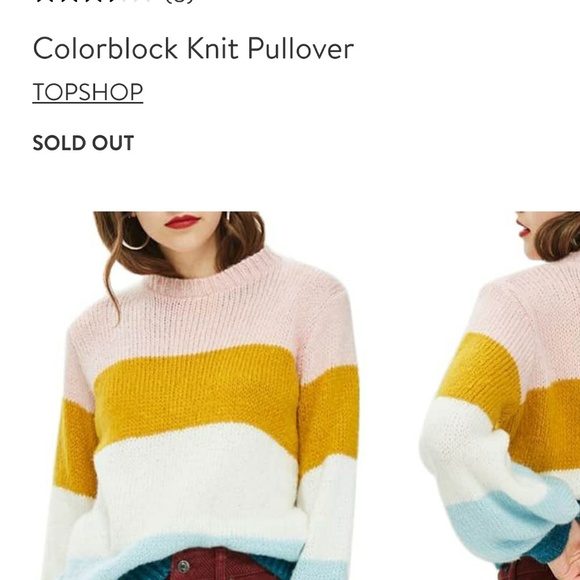The image size is (580, 580).
Task: Open the side-view pullover product photo
Action: (x=500, y=395)
